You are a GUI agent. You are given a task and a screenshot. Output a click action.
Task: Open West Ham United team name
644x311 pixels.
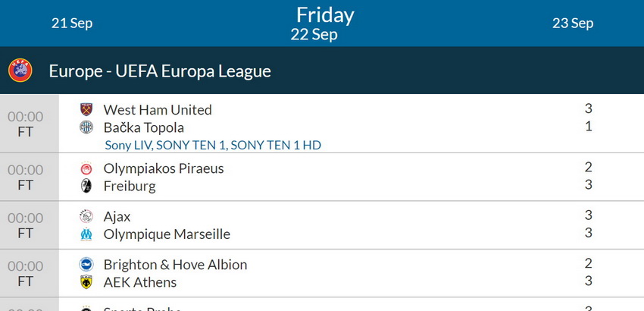point(158,110)
